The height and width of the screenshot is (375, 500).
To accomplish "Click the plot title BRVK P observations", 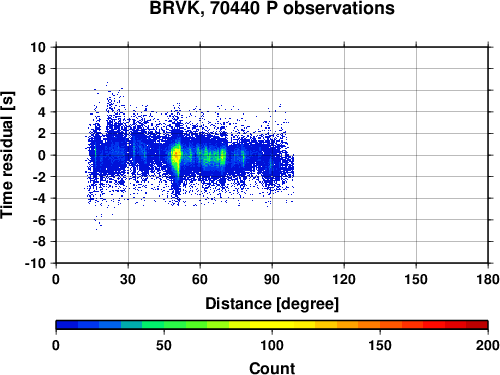I will (272, 8).
